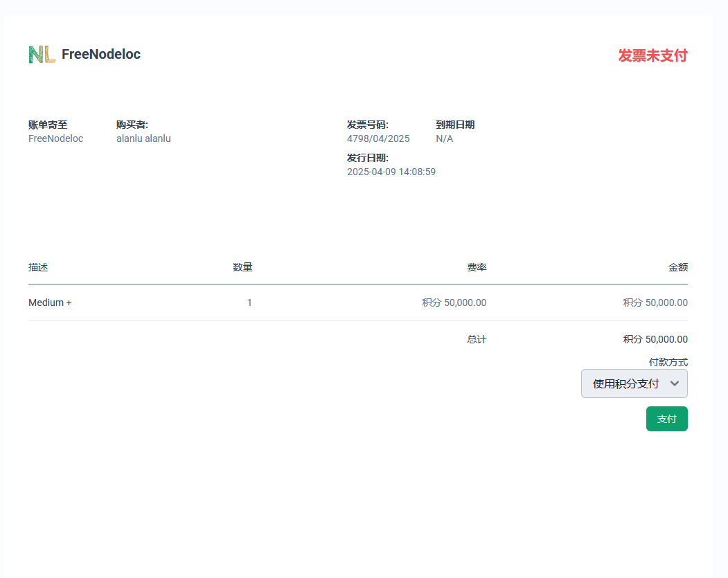Click the 购买者: heading
This screenshot has height=578, width=728.
(x=132, y=125)
